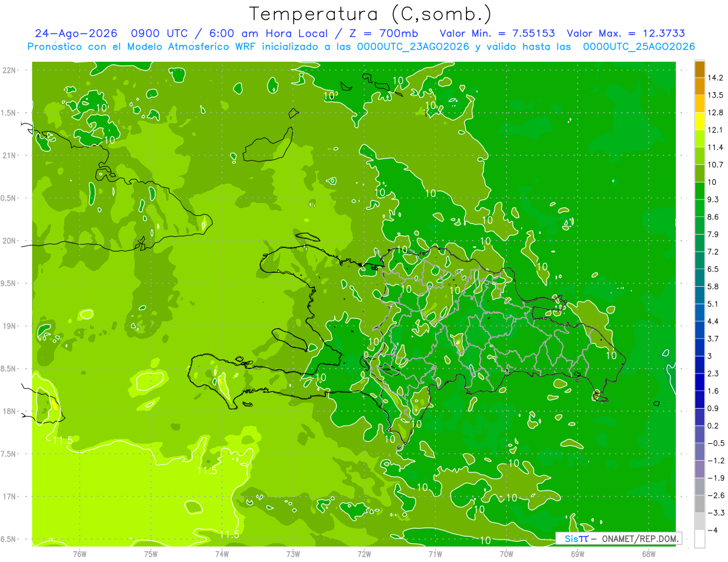Viewport: 728px width, 562px height.
Task: Click the '71W' longitude axis label
Action: (x=435, y=554)
